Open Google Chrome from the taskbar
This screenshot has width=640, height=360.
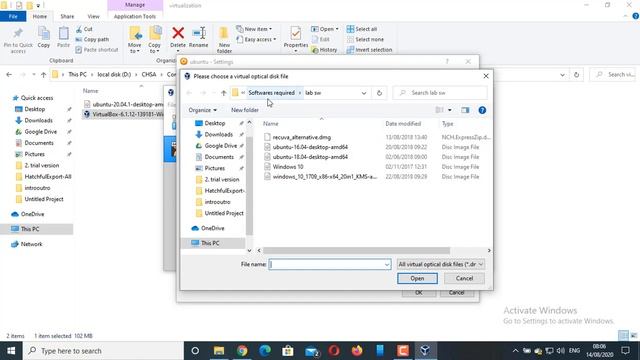242,351
